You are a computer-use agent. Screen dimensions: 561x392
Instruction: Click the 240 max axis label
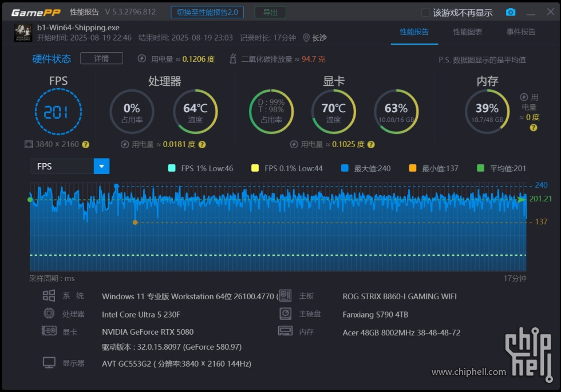541,185
